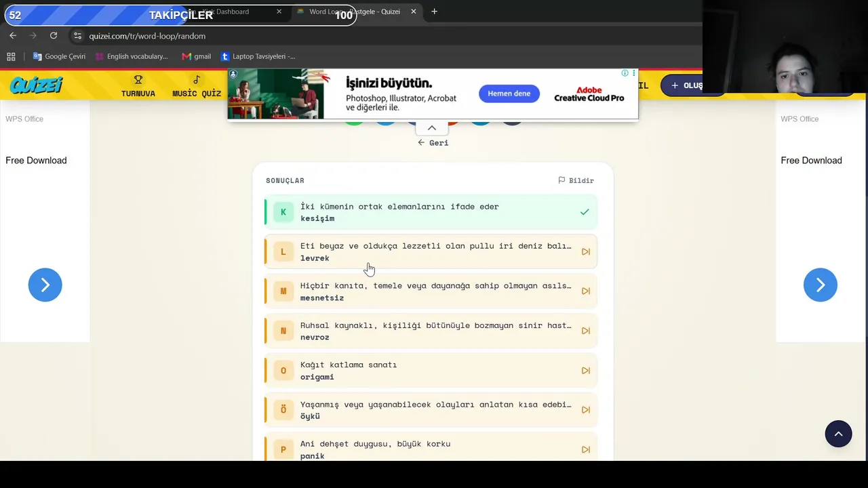Click the clue 'Ani dehşet duygusu, büyük korku'
Viewport: 868px width, 488px height.
375,444
